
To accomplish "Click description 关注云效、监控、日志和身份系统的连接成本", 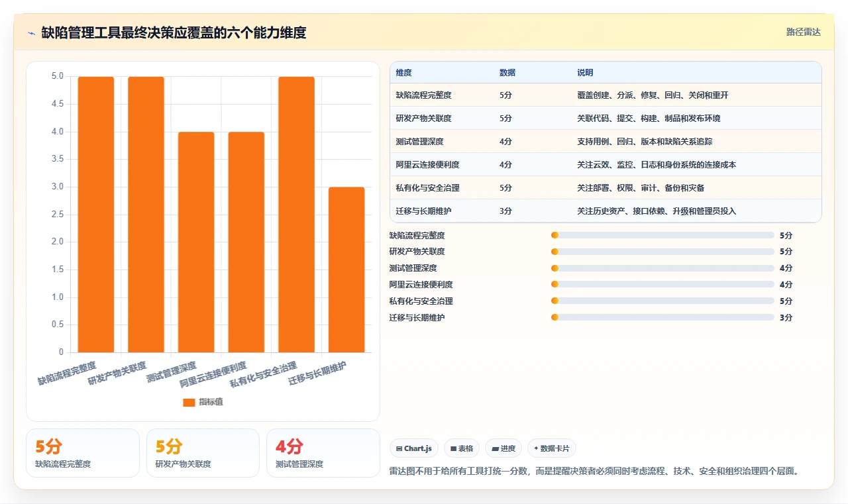I will click(x=657, y=165).
